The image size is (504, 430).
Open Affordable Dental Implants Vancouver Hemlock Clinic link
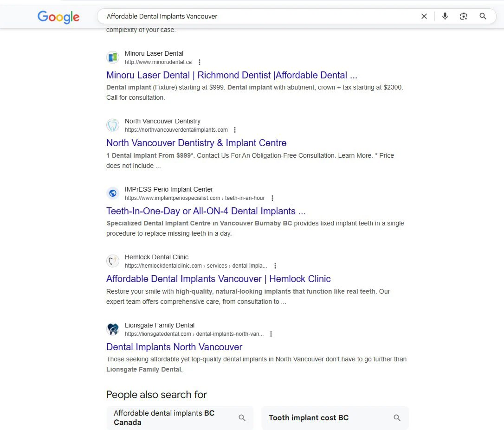[x=218, y=279]
